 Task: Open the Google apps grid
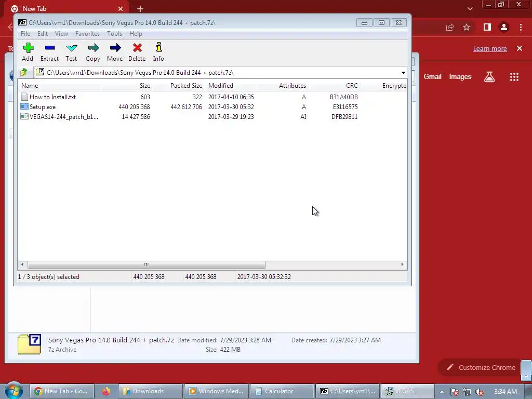(514, 77)
